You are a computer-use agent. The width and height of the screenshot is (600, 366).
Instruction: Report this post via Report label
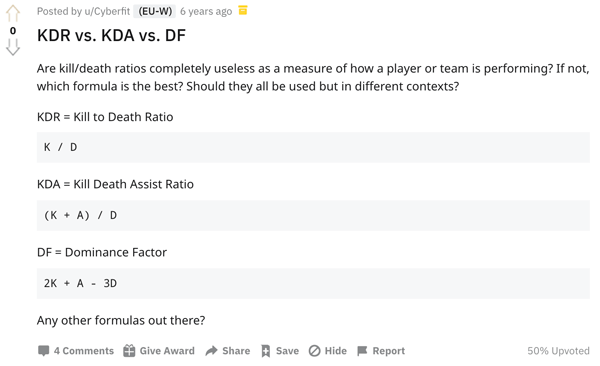[x=389, y=351]
